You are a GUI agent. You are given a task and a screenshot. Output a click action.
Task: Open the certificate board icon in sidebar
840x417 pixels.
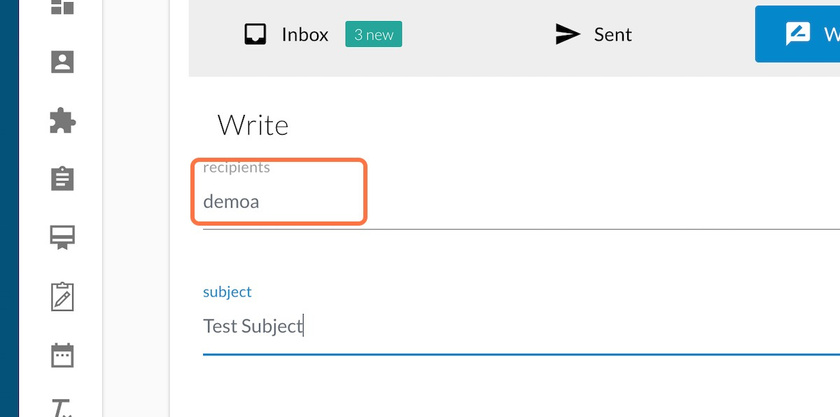(62, 237)
